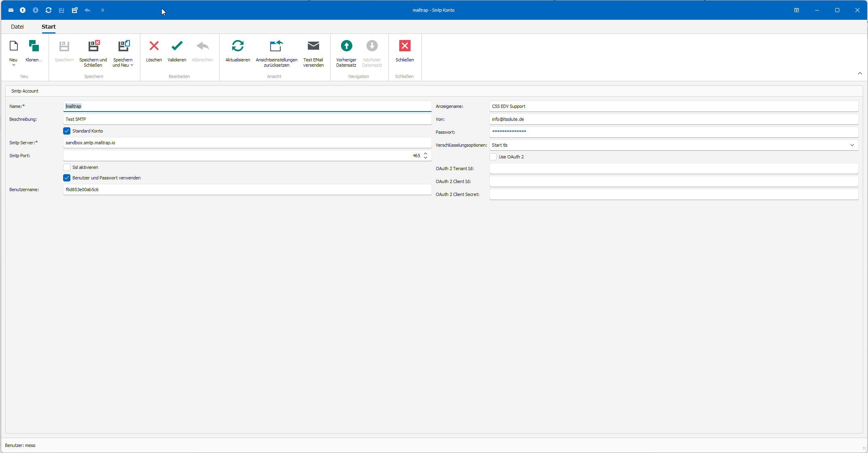The height and width of the screenshot is (453, 868).
Task: Click the Aktualisieren refresh icon
Action: click(x=237, y=46)
